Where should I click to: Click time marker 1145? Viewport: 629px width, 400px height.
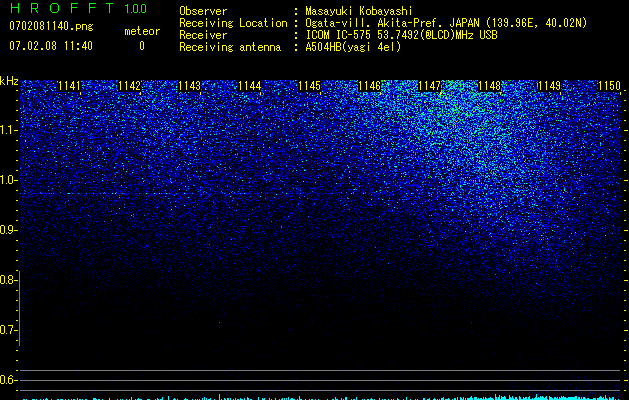(x=309, y=85)
